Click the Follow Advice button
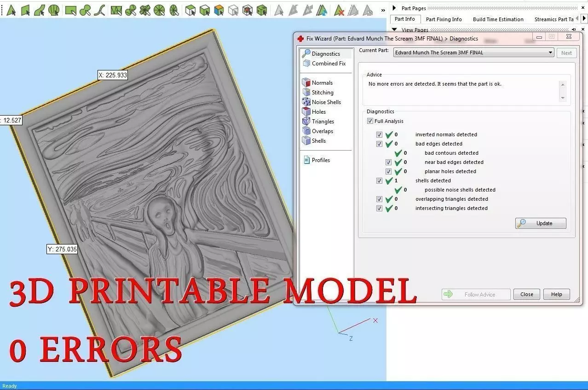 (x=476, y=294)
